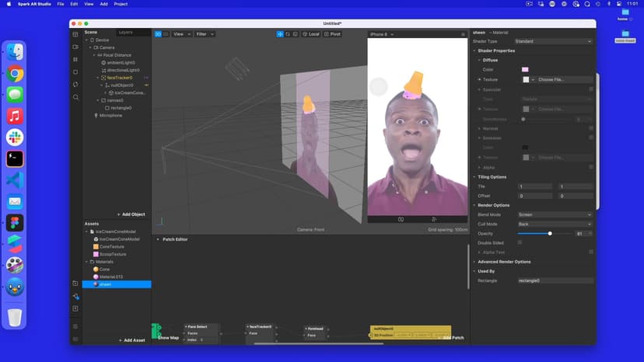Click Show Map in Patch Editor
Screen dimensions: 644x362
tap(169, 338)
